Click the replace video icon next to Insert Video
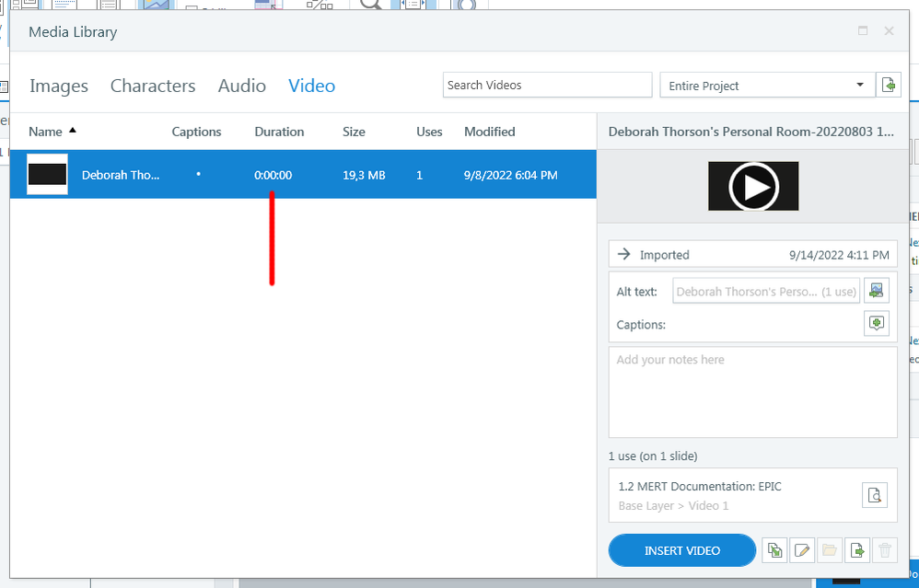This screenshot has height=588, width=919. click(x=774, y=550)
